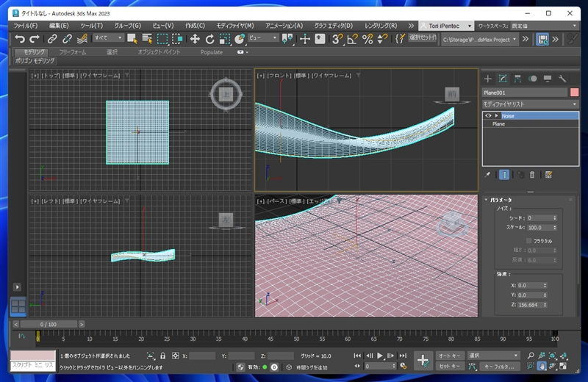Image resolution: width=588 pixels, height=382 pixels.
Task: Activate Select and Move tool
Action: click(x=195, y=39)
